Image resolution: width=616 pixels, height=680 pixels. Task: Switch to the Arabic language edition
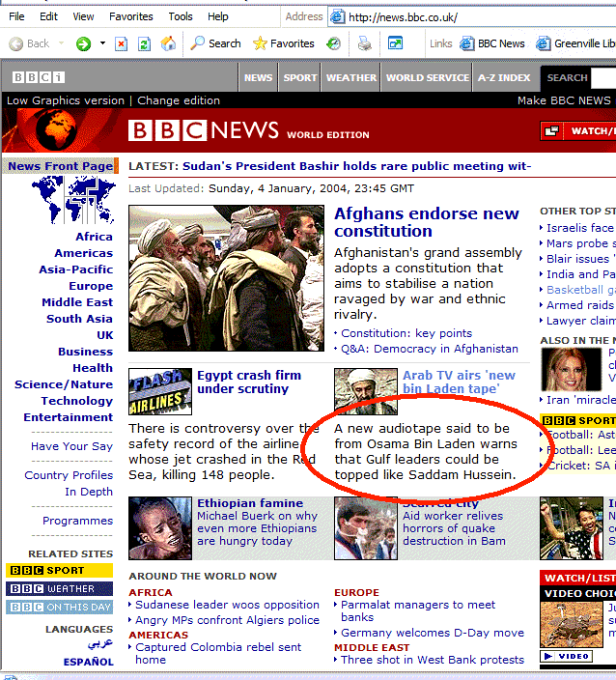click(x=100, y=643)
